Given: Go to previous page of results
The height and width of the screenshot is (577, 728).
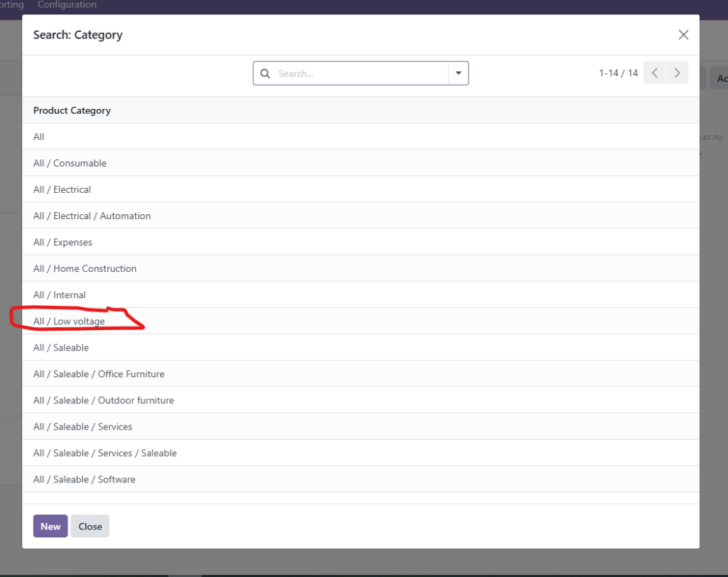Looking at the screenshot, I should 655,73.
